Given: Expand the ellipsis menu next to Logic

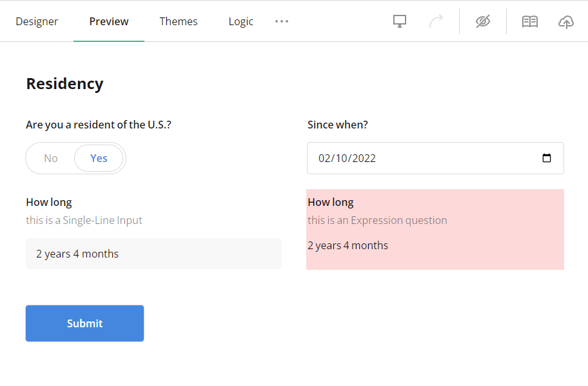Looking at the screenshot, I should [x=281, y=21].
